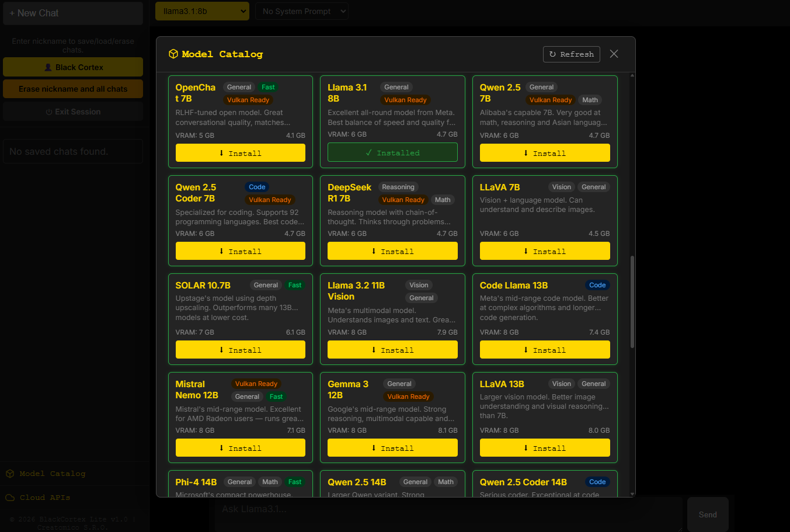Click the Code tag on Code Llama 13B
The width and height of the screenshot is (790, 532).
click(x=597, y=285)
